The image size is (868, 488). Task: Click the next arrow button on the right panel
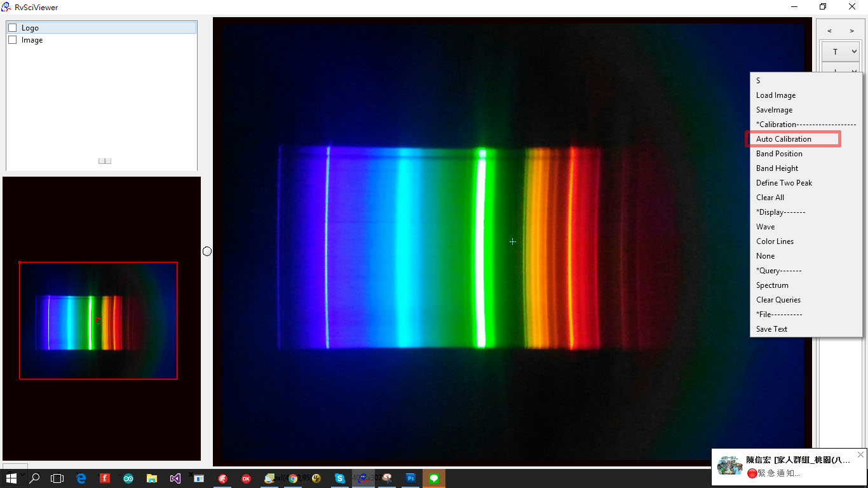[851, 30]
